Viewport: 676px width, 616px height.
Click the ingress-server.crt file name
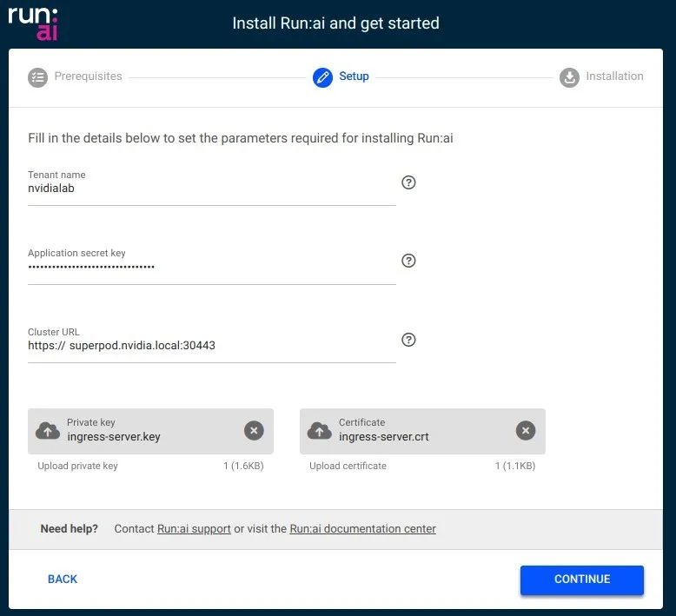pyautogui.click(x=384, y=437)
